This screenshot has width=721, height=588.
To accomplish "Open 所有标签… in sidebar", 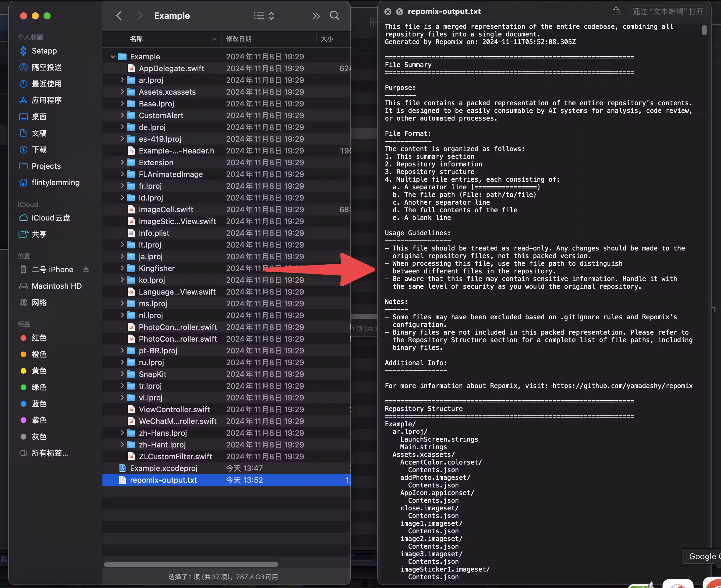I will pos(49,453).
